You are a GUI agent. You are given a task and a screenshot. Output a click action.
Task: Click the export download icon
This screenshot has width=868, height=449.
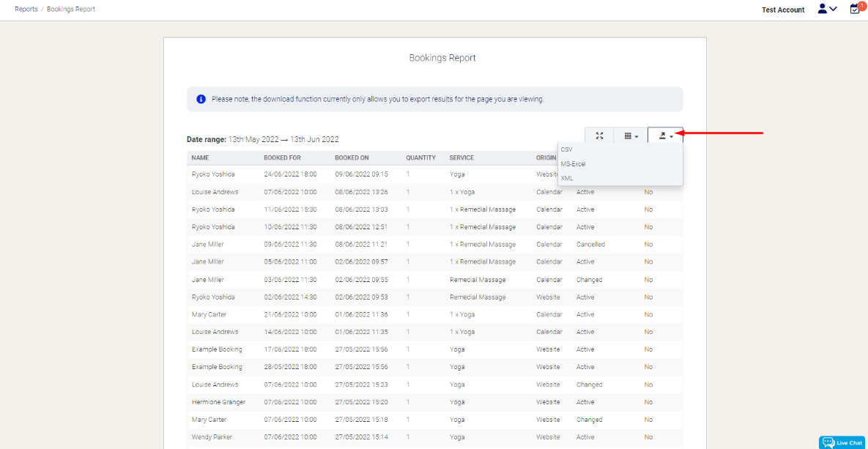pyautogui.click(x=662, y=135)
